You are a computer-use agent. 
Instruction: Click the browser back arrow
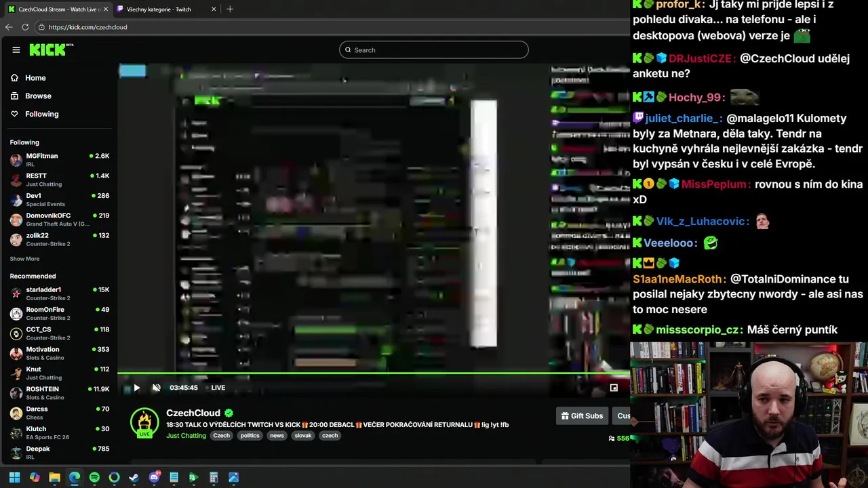9,27
